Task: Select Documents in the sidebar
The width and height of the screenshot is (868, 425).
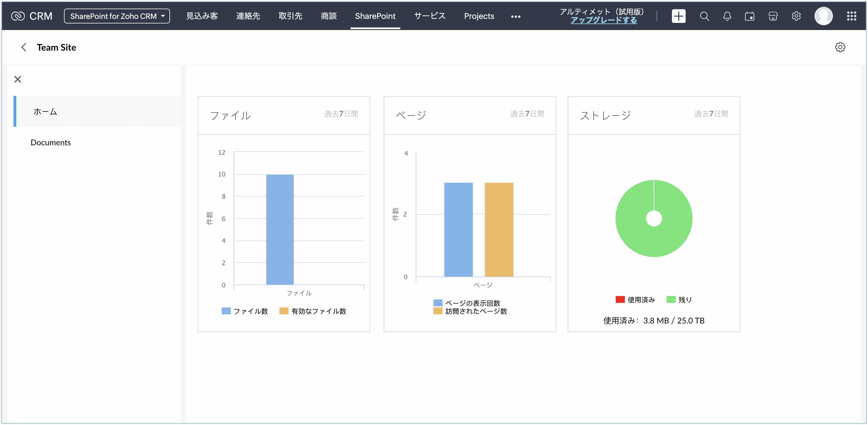Action: [x=51, y=142]
